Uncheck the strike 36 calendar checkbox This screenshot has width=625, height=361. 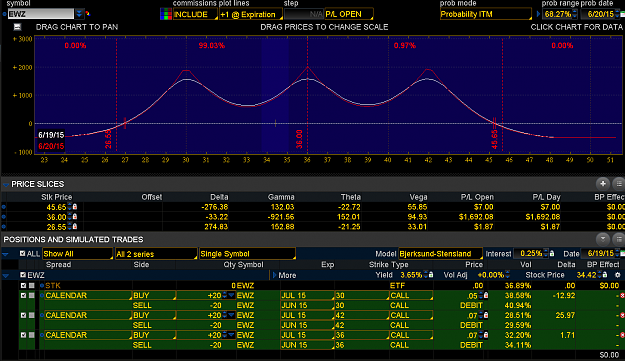coord(24,335)
